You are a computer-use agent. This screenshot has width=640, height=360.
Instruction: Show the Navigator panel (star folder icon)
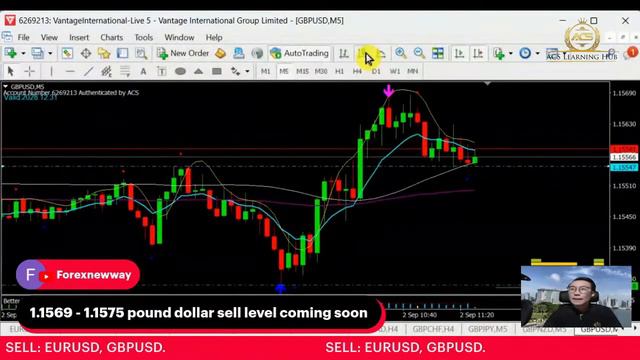pos(104,53)
